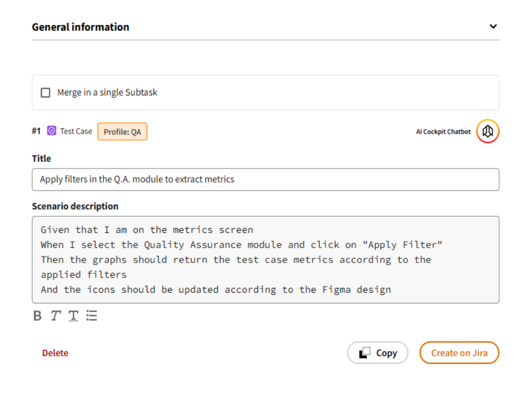
Task: Click the Scenario description field label
Action: [75, 206]
